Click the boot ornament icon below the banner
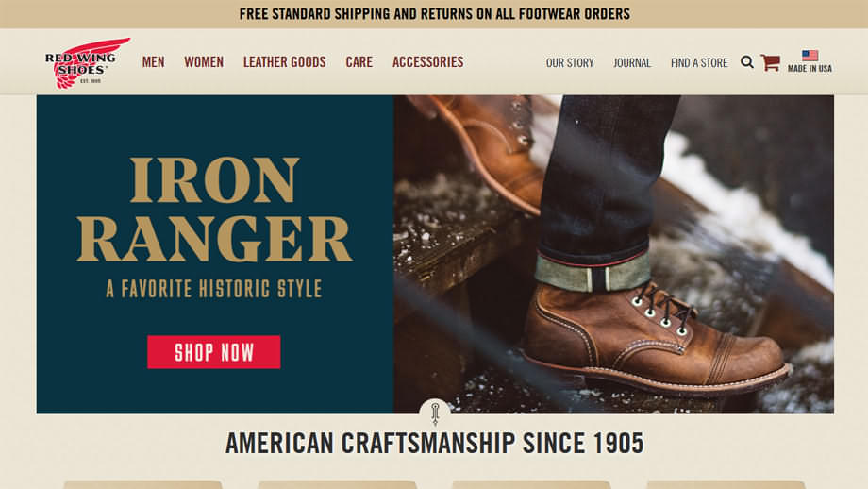 click(x=435, y=413)
